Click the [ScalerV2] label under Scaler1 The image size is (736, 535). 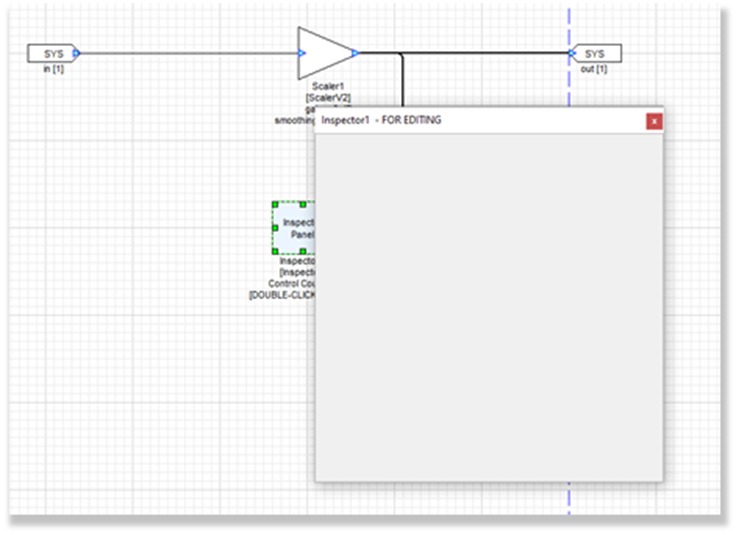328,98
